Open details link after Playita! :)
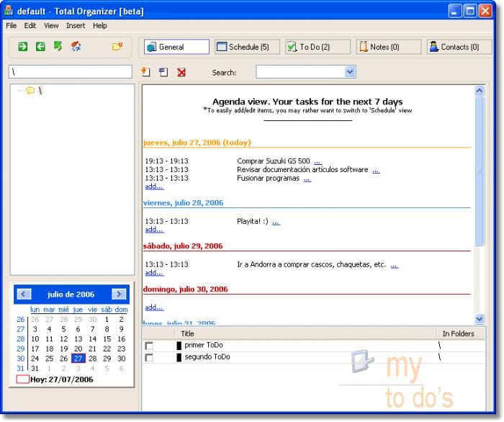504x422 pixels. pyautogui.click(x=276, y=223)
